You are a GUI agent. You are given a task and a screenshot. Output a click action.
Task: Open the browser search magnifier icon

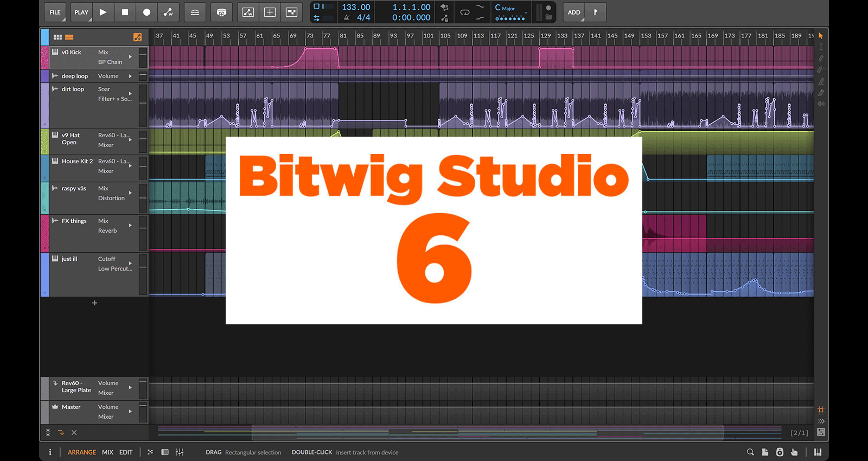coord(750,452)
